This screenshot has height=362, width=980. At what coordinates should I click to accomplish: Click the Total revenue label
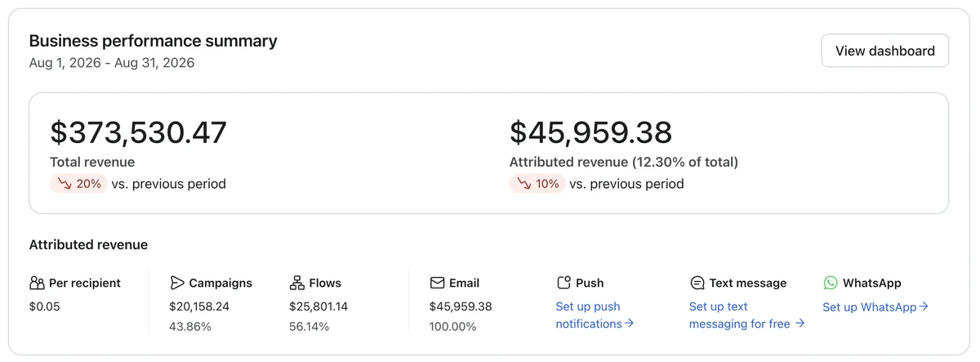pyautogui.click(x=92, y=162)
